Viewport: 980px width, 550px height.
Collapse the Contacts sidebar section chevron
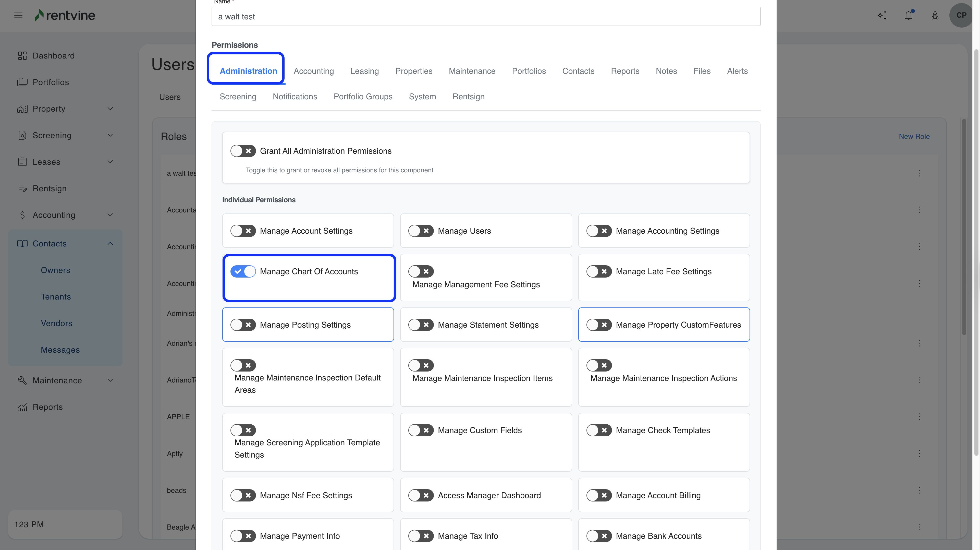click(x=110, y=244)
